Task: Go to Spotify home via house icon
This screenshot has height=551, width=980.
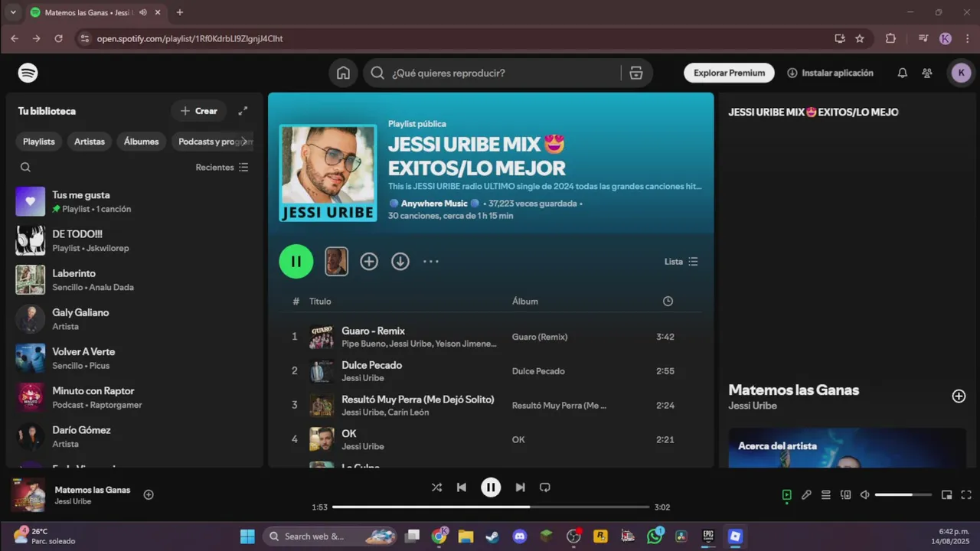Action: tap(343, 73)
